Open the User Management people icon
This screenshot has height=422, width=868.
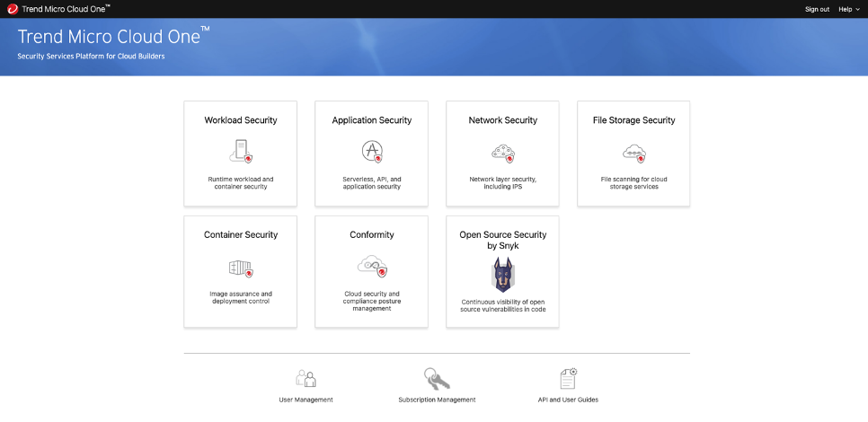(306, 379)
